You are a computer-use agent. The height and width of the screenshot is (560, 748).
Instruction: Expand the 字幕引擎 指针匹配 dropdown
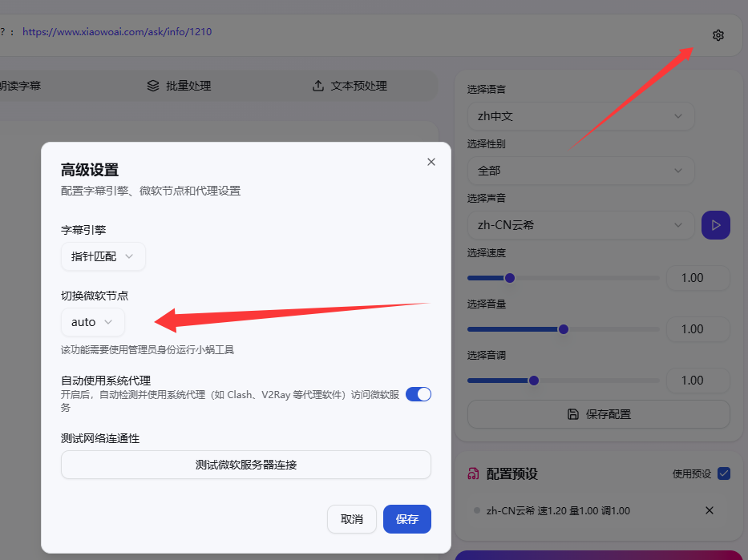click(103, 256)
